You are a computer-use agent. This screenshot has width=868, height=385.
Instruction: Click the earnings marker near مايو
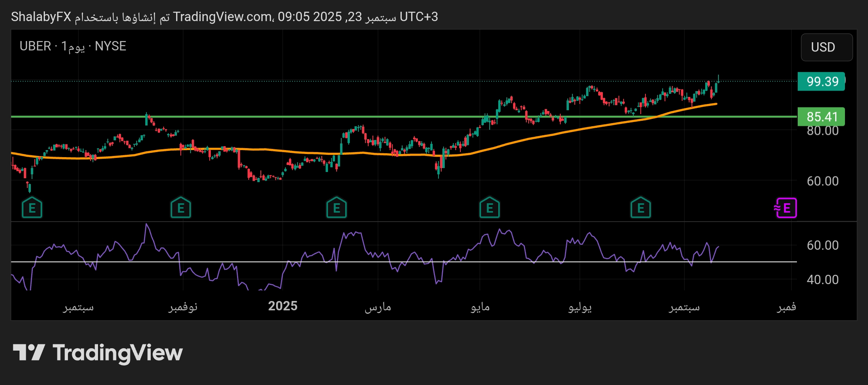coord(490,208)
